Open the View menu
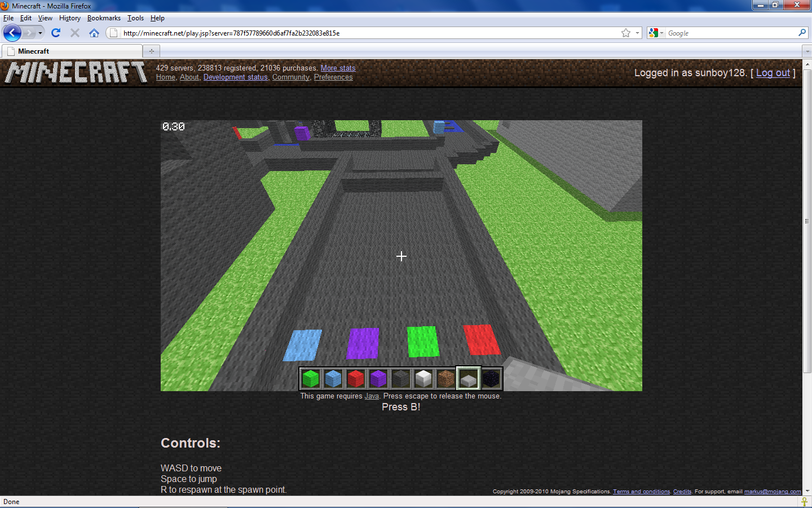This screenshot has height=508, width=812. [x=45, y=18]
